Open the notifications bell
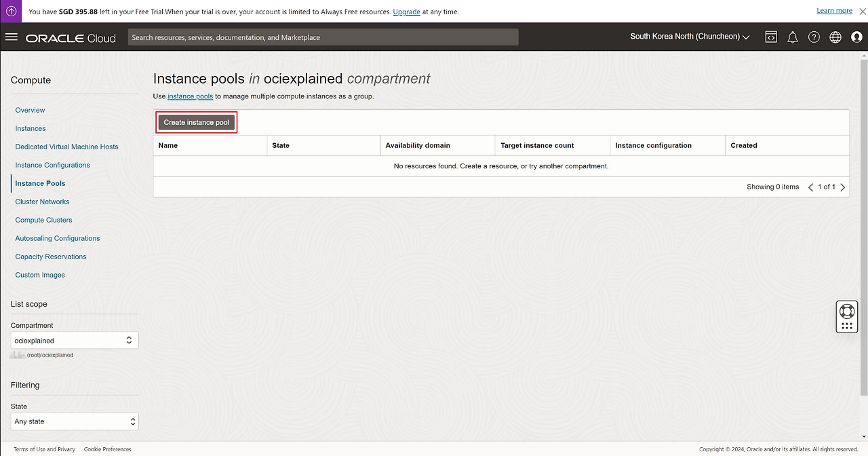This screenshot has width=868, height=456. click(793, 37)
